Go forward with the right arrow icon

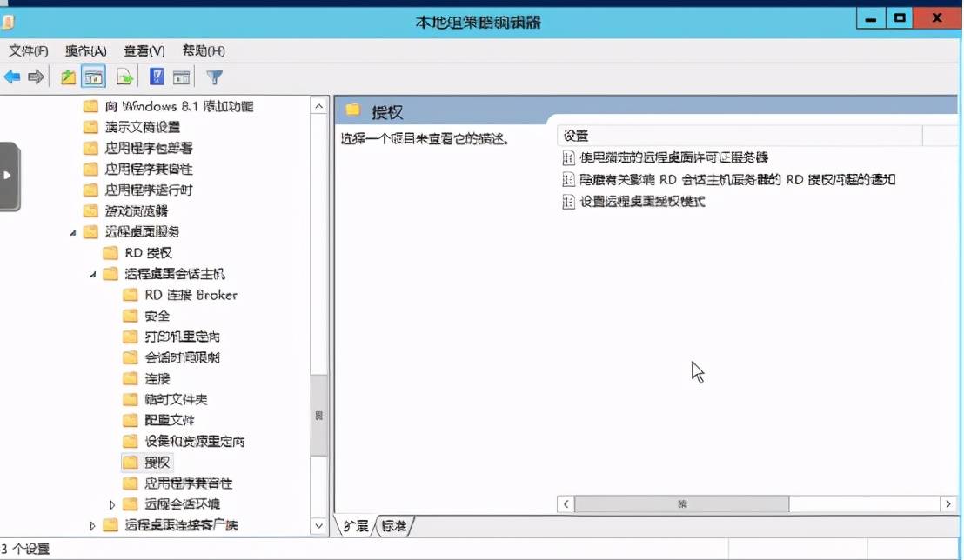click(x=36, y=77)
